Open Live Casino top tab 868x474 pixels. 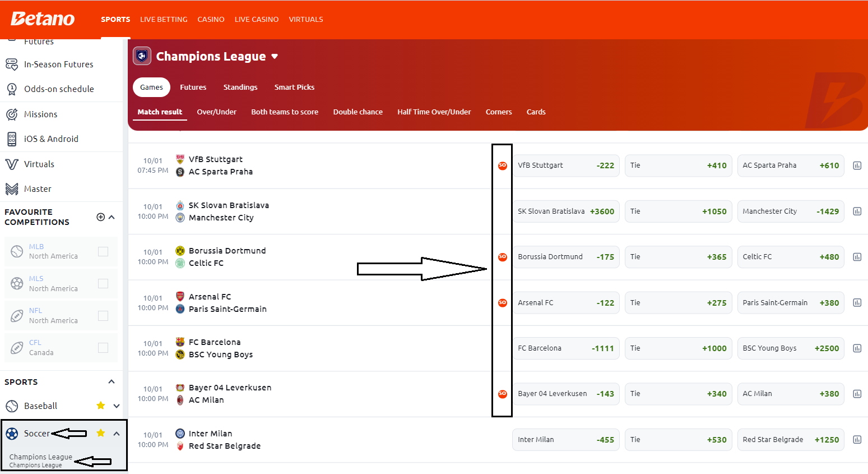coord(257,19)
